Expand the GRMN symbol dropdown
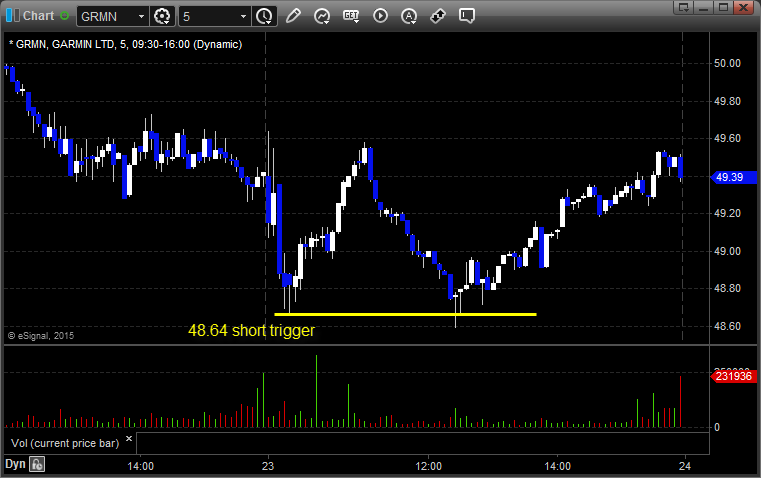 pyautogui.click(x=138, y=16)
